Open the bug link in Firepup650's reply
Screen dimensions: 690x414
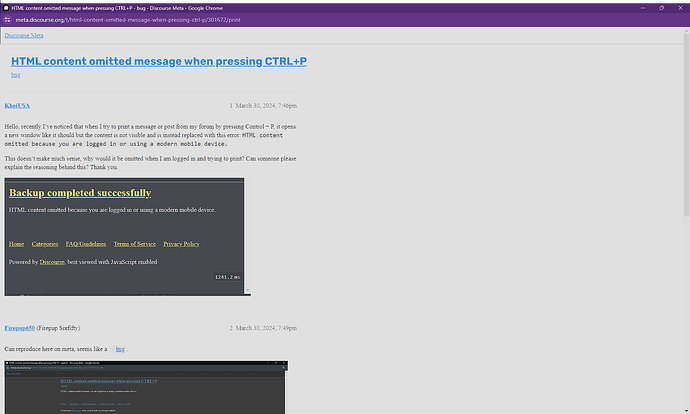[120, 349]
